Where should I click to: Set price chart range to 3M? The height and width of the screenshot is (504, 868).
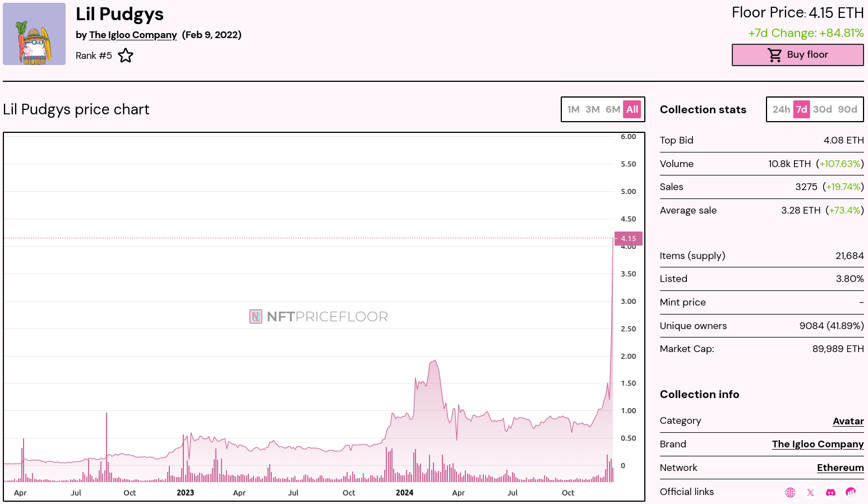593,109
